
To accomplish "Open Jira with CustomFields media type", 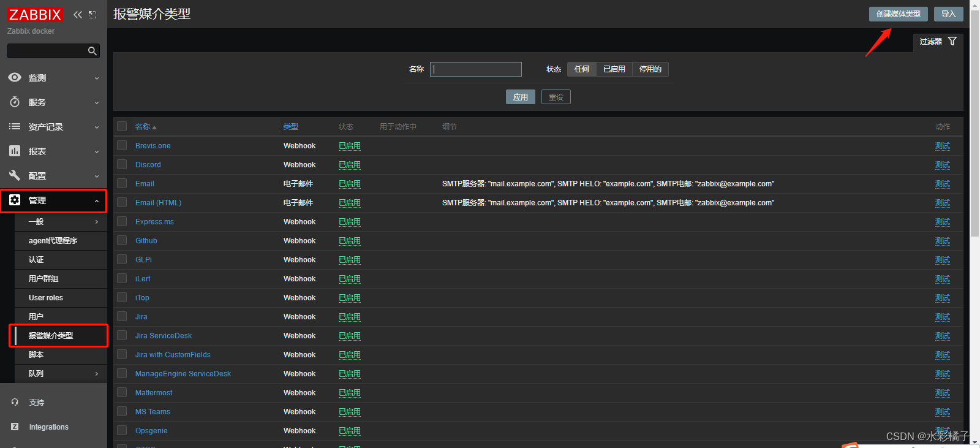I will coord(173,355).
